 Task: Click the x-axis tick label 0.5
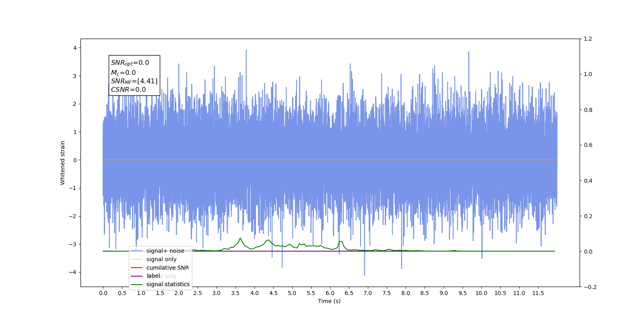click(122, 293)
